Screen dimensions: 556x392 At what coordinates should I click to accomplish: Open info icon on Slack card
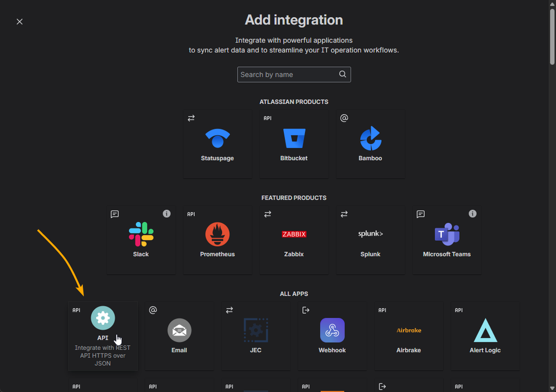coord(166,214)
